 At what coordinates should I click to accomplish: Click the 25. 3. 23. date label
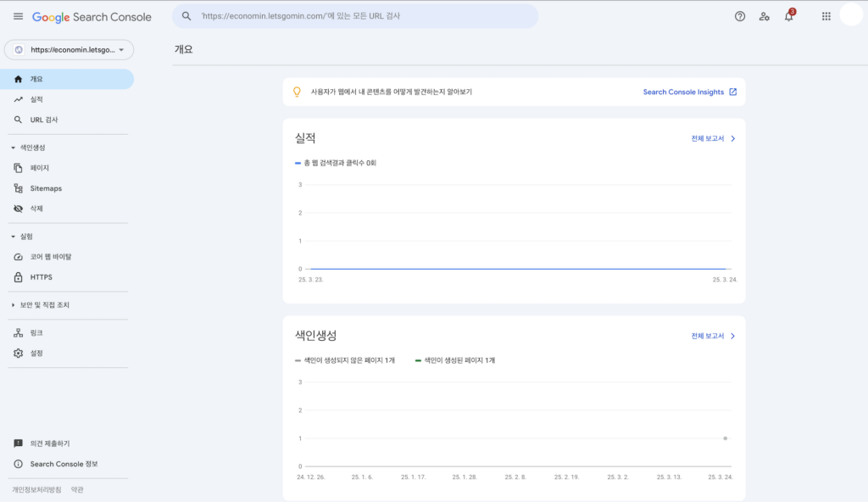310,280
